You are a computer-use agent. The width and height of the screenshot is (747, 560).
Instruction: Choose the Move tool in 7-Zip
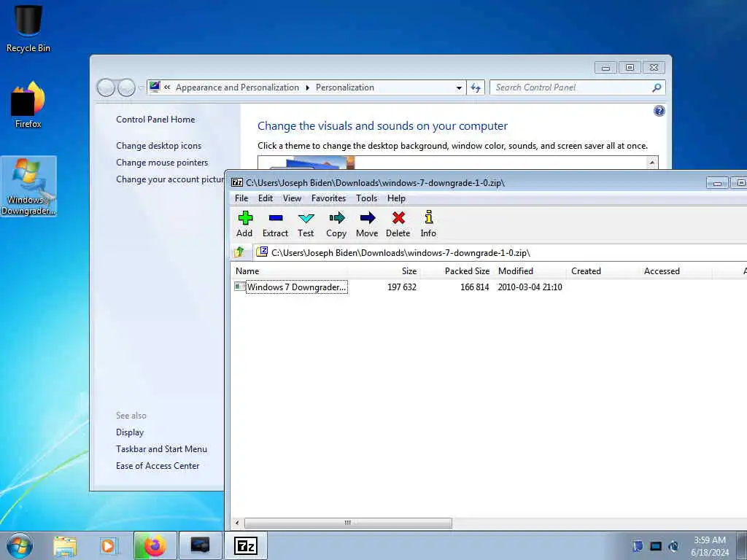(367, 224)
